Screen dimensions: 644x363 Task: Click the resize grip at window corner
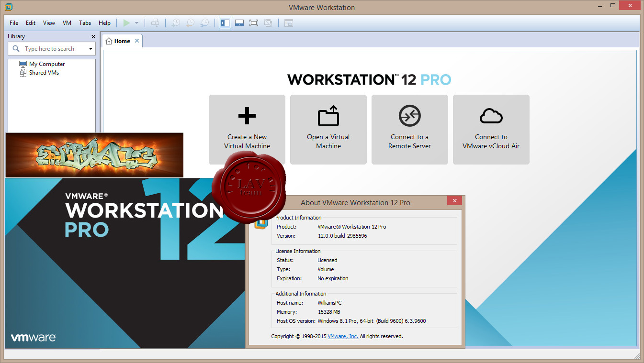click(637, 355)
